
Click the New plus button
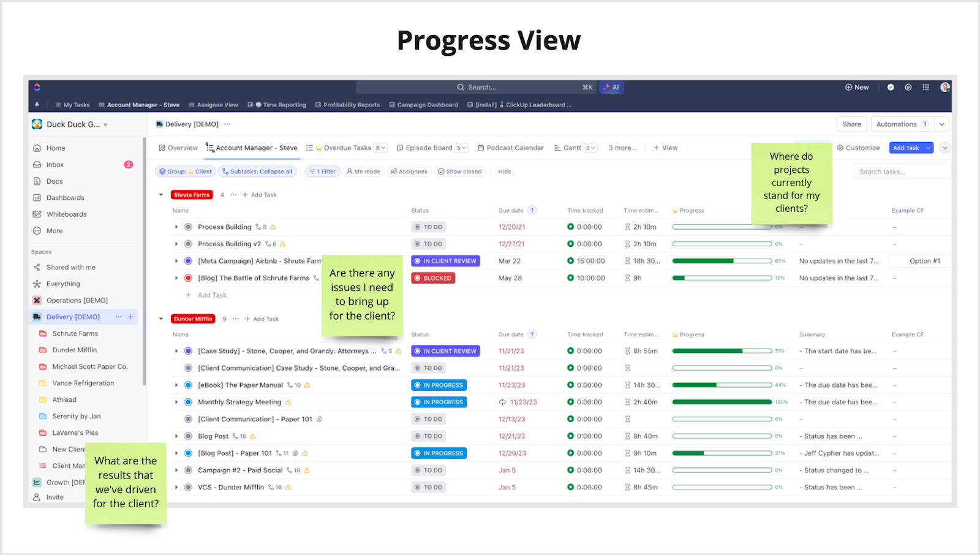(x=857, y=87)
